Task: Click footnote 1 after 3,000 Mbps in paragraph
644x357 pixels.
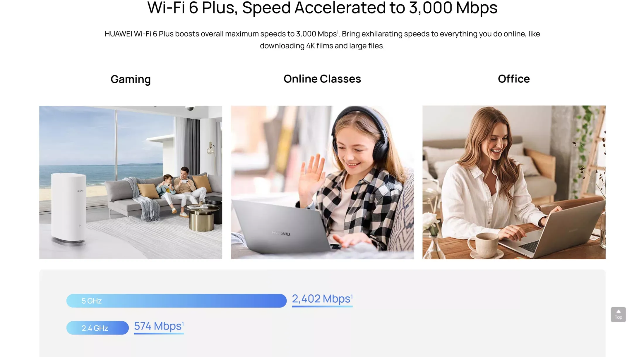Action: [338, 32]
